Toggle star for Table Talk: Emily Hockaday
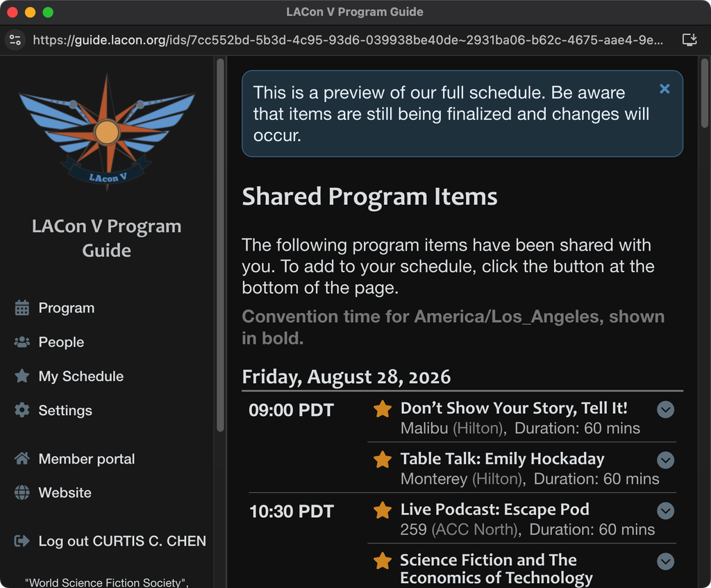711x588 pixels. click(383, 460)
